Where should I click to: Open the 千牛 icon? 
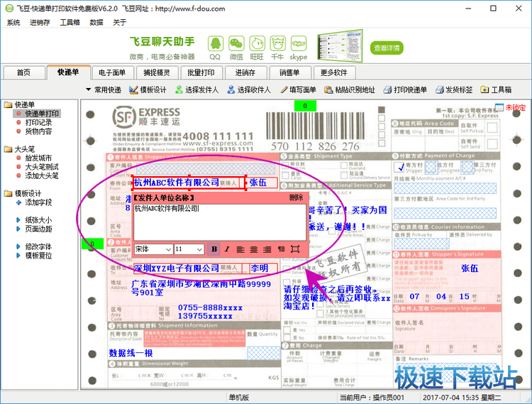[278, 44]
